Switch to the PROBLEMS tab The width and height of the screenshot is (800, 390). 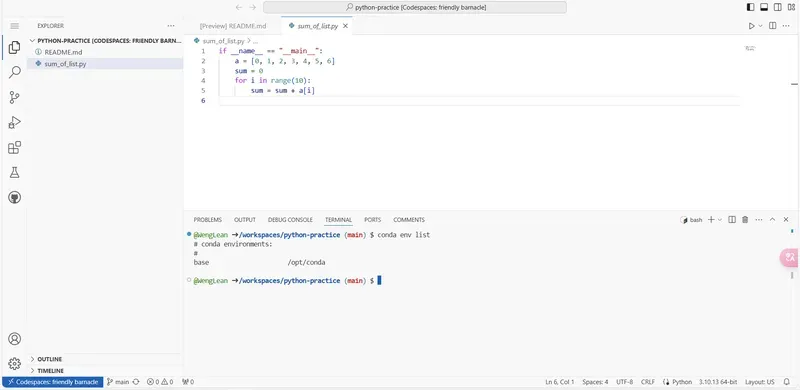point(208,220)
